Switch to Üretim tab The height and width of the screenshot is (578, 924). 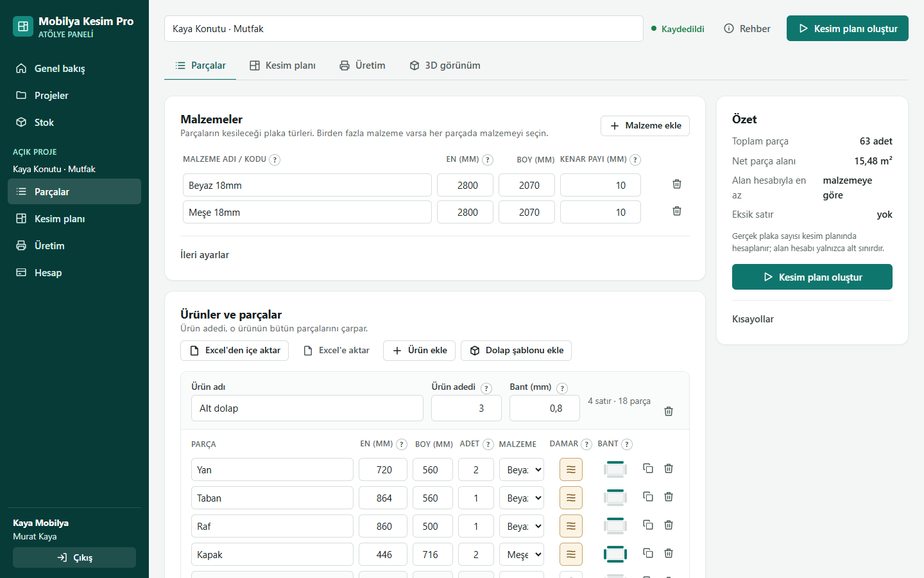coord(363,66)
